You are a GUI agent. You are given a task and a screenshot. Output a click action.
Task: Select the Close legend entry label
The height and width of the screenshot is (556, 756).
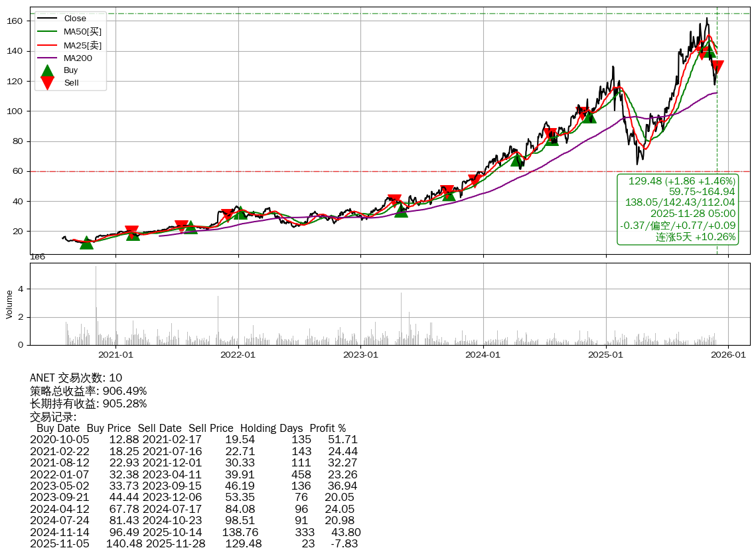point(75,19)
